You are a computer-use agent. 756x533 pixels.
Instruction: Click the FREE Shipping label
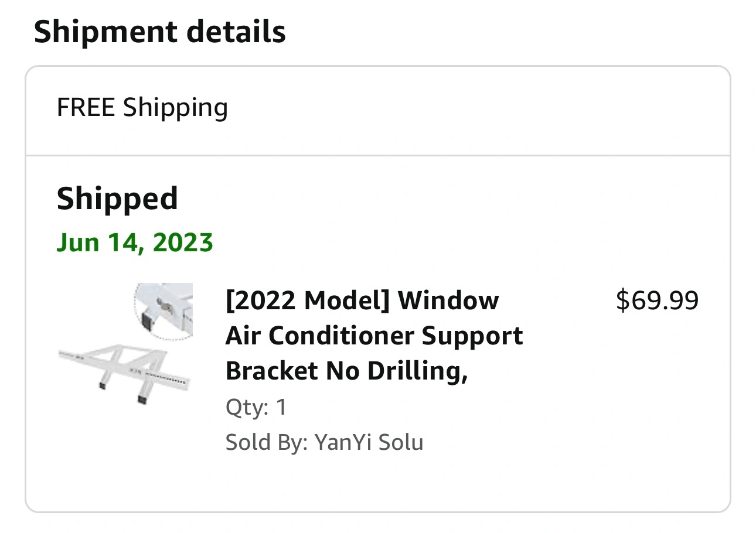pos(142,108)
